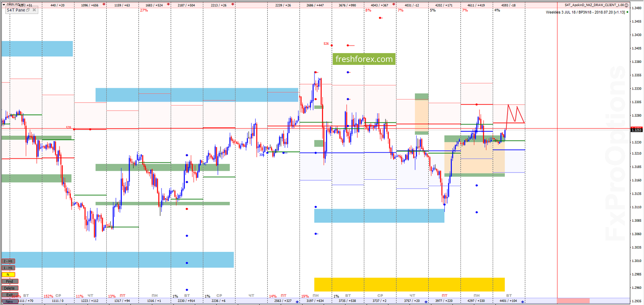Click the 2187 / +504 value in top row
This screenshot has width=644, height=305.
coord(186,6)
